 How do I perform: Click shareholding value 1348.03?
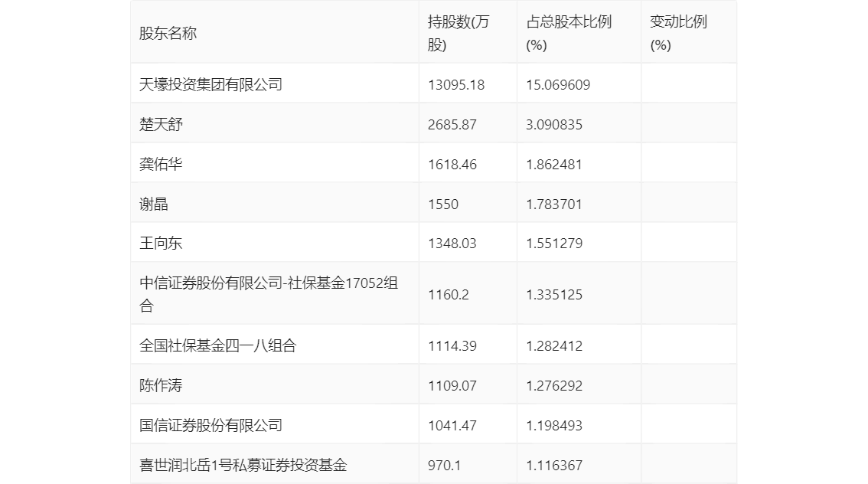pyautogui.click(x=452, y=244)
